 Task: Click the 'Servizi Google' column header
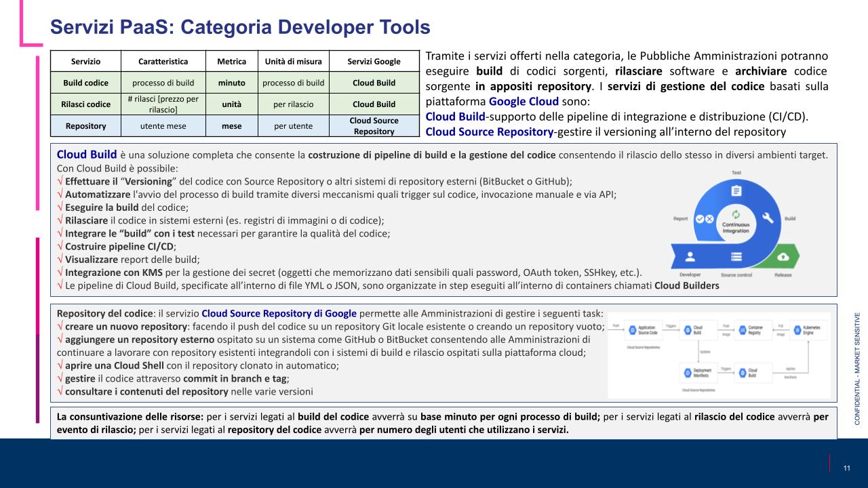point(374,61)
